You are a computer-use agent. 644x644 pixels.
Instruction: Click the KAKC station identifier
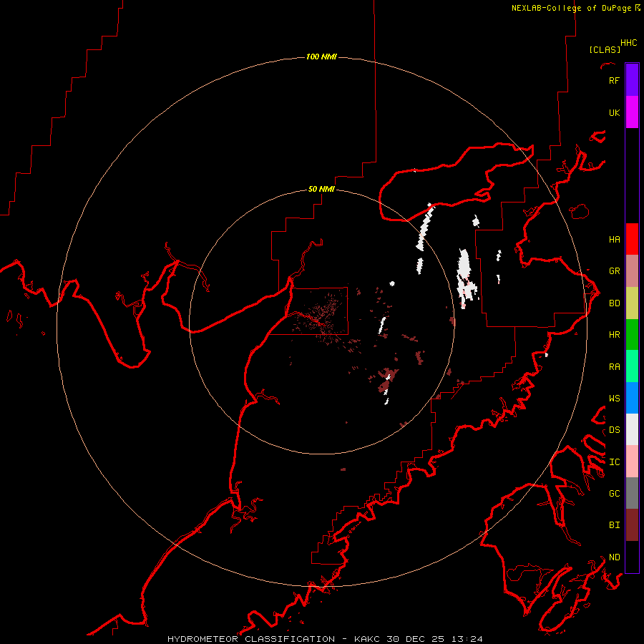point(367,639)
